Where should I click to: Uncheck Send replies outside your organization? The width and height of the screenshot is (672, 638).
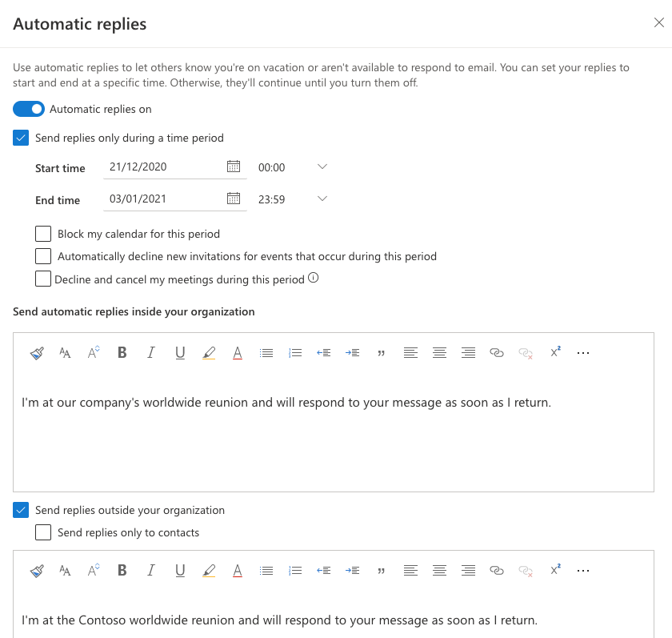(21, 510)
